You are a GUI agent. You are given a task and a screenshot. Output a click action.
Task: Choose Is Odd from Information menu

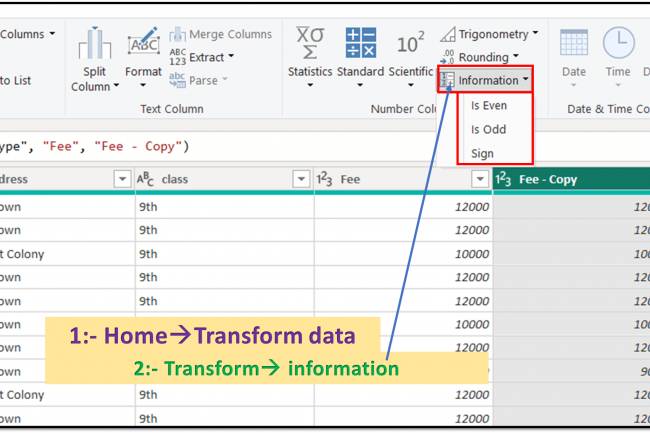(x=488, y=130)
